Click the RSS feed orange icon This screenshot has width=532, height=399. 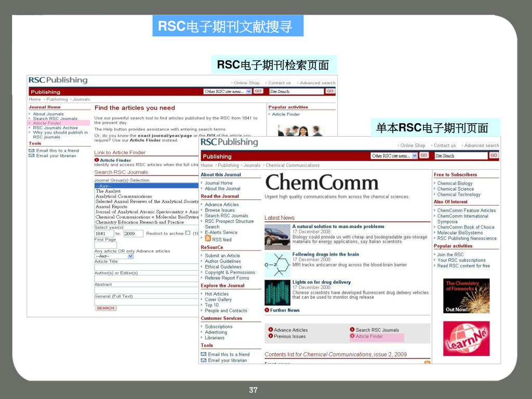[x=208, y=238]
